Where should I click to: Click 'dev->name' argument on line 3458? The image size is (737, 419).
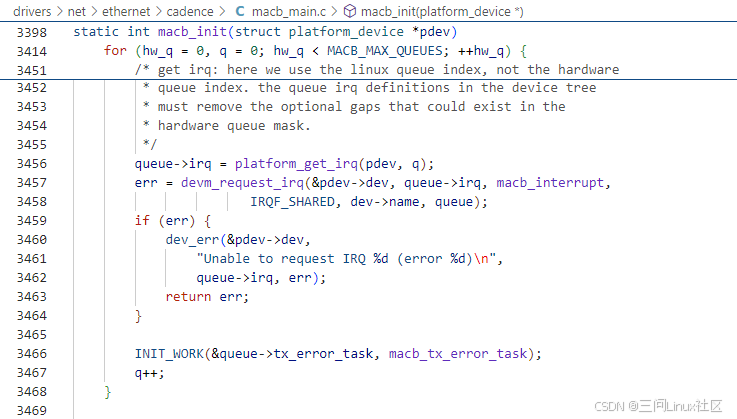385,202
